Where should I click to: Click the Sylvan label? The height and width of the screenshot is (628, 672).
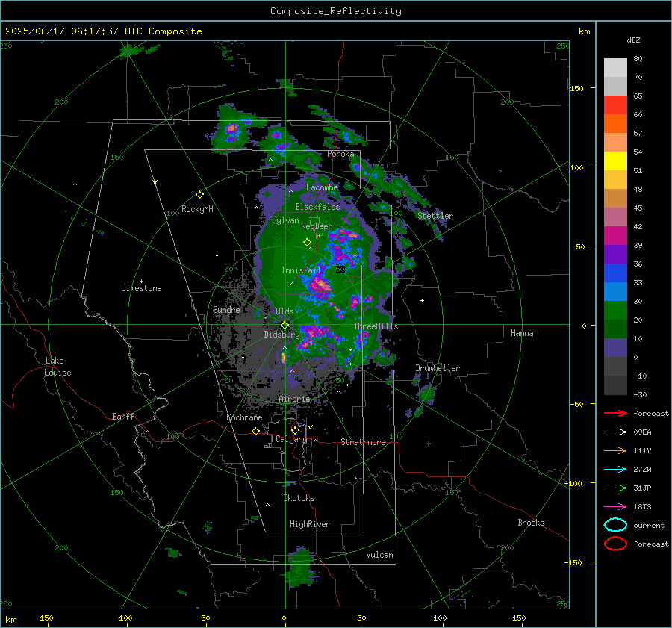click(285, 220)
